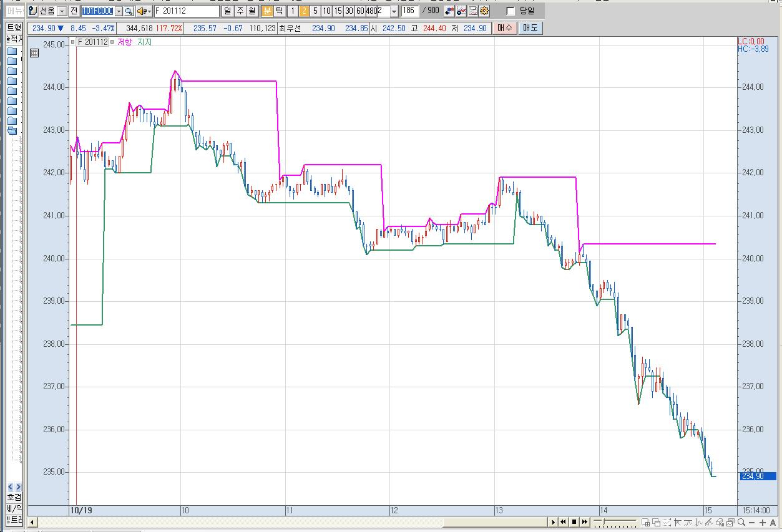Screen dimensions: 782x532
Task: Enable the 당일 checkbox
Action: click(511, 11)
